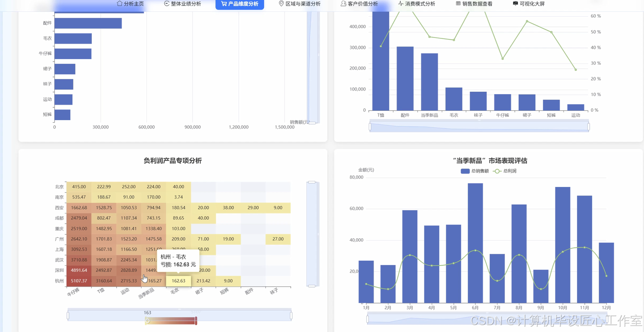
Task: Click the 毛衣 horizontal bar in top-left chart
Action: pyautogui.click(x=73, y=39)
